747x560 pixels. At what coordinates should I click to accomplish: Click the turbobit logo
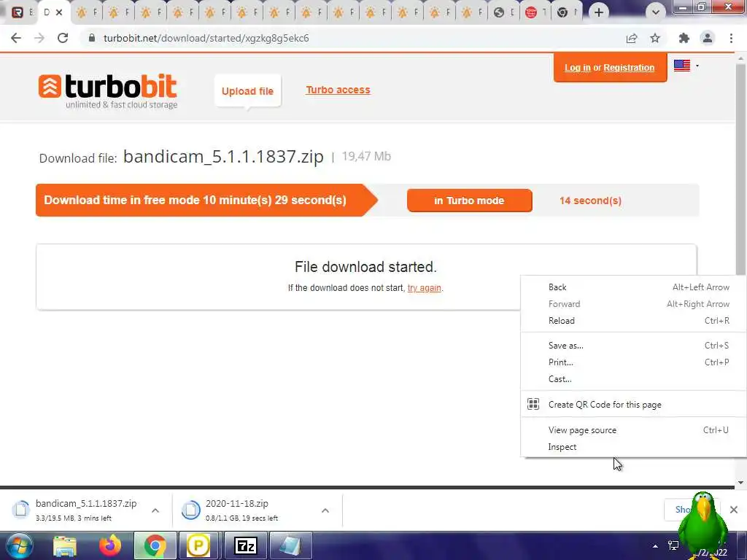point(108,91)
